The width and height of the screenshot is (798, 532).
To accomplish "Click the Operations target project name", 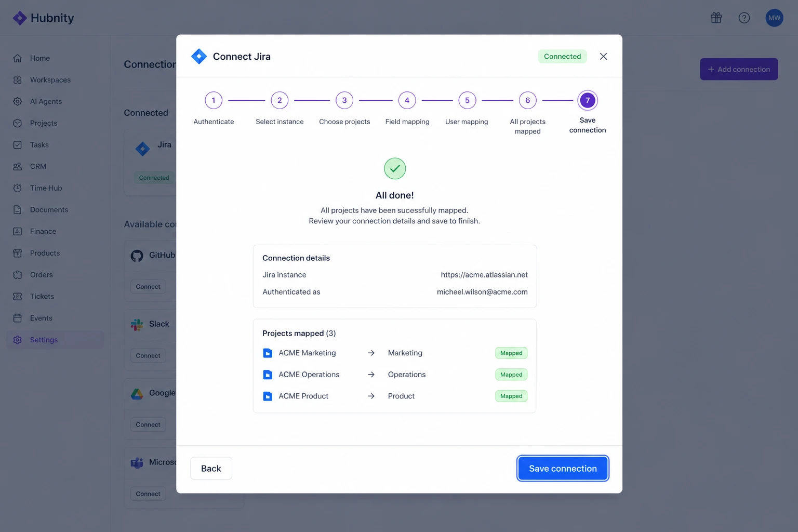I will click(x=407, y=375).
